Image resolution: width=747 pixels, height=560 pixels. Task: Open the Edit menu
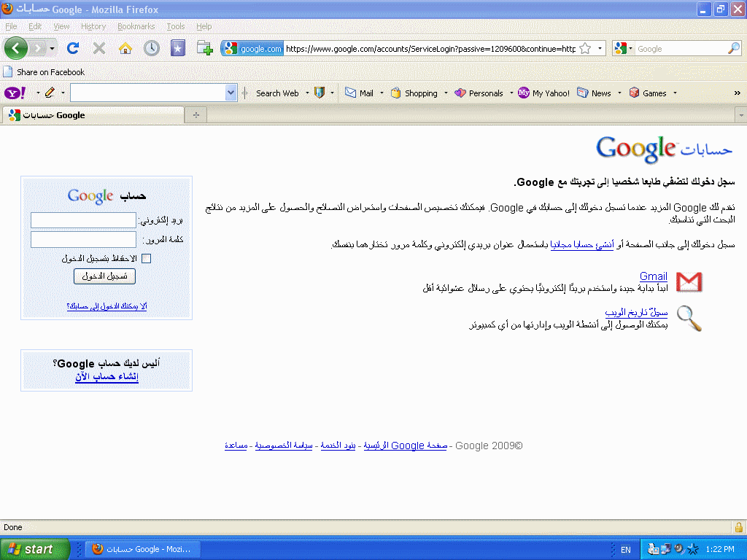coord(35,26)
